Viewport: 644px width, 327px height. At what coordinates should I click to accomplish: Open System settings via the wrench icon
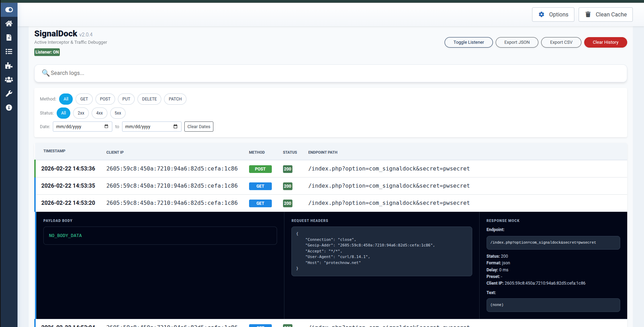pos(9,93)
